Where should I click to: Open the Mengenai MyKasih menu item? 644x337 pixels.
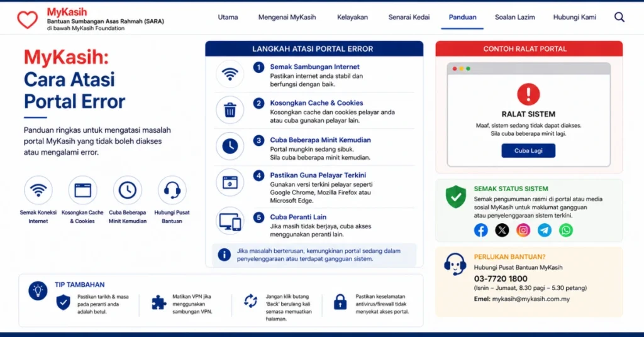[287, 17]
